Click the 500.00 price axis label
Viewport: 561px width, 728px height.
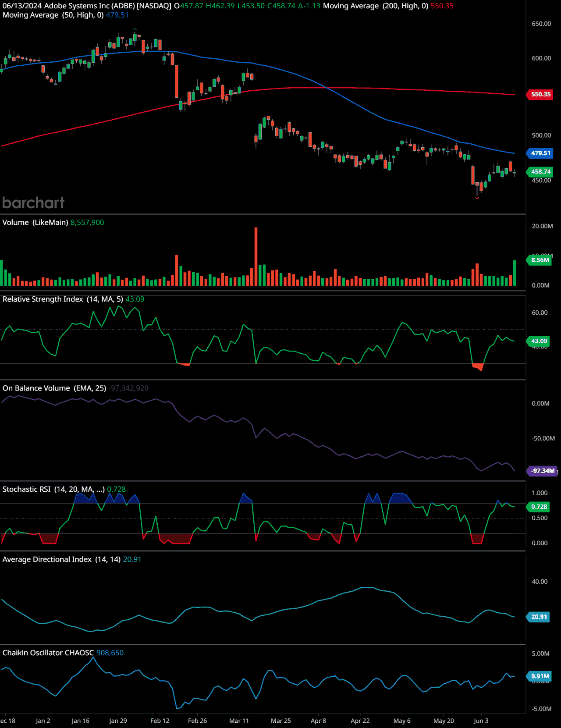pos(541,135)
